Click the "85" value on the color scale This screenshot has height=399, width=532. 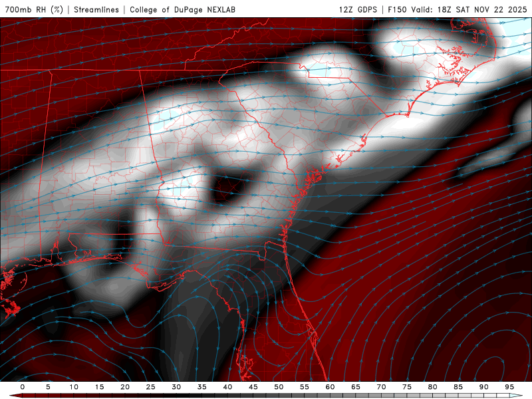458,387
